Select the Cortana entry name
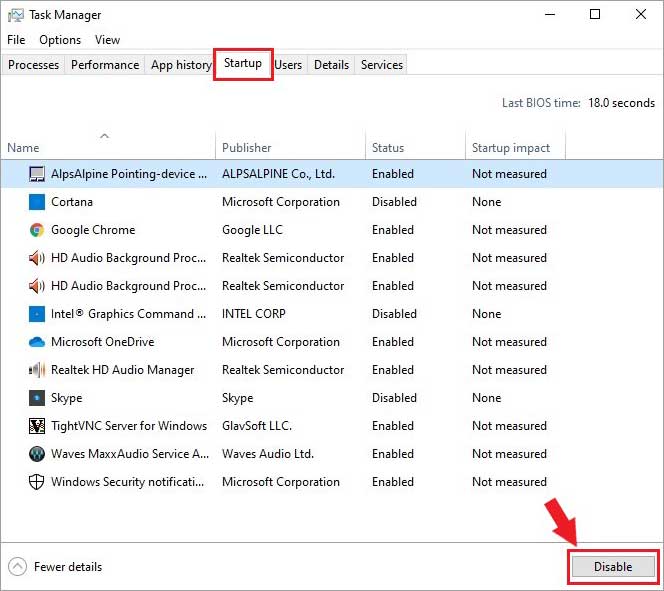The image size is (664, 591). click(72, 202)
